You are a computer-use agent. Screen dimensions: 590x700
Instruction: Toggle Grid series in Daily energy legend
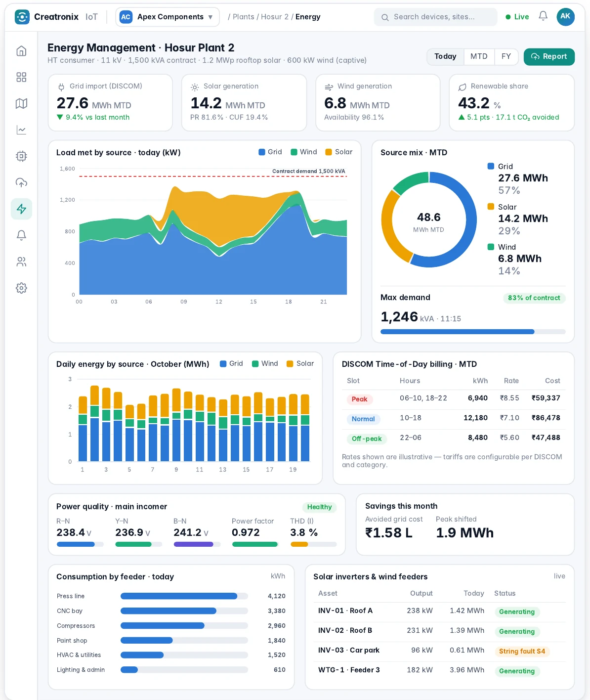tap(232, 363)
